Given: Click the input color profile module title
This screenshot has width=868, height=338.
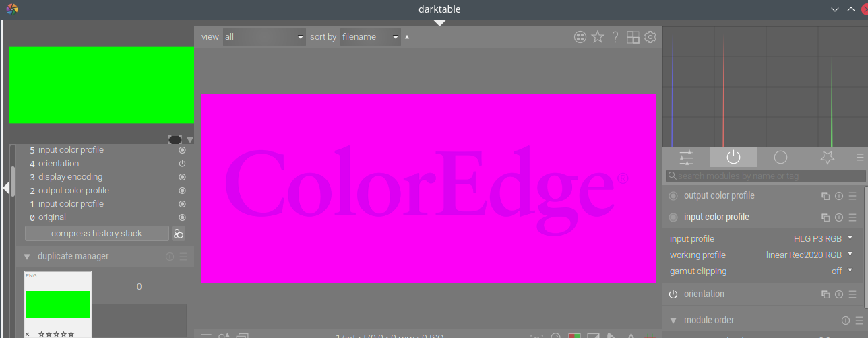Looking at the screenshot, I should click(716, 217).
